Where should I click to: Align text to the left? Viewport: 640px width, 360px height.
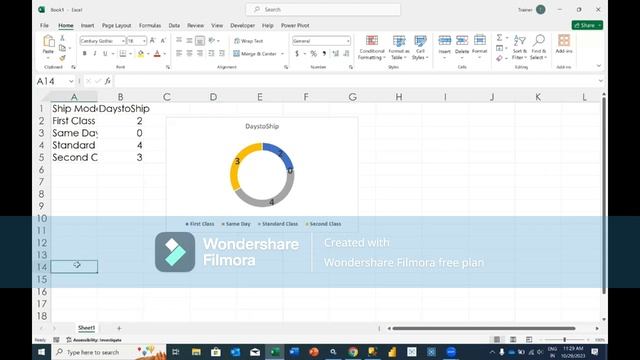click(x=179, y=53)
